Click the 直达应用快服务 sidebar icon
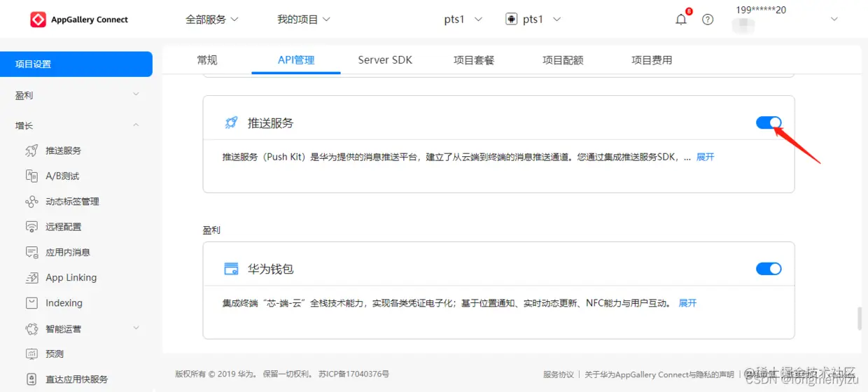 click(31, 379)
